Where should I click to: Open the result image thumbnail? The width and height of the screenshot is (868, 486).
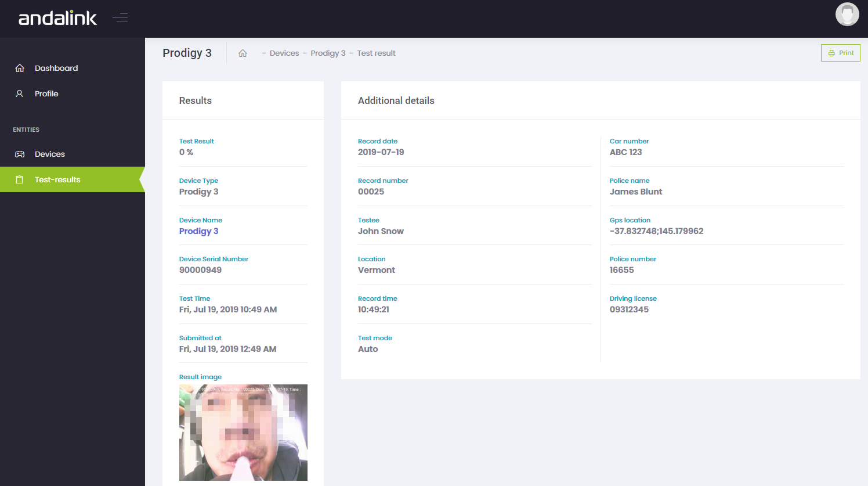[x=243, y=433]
